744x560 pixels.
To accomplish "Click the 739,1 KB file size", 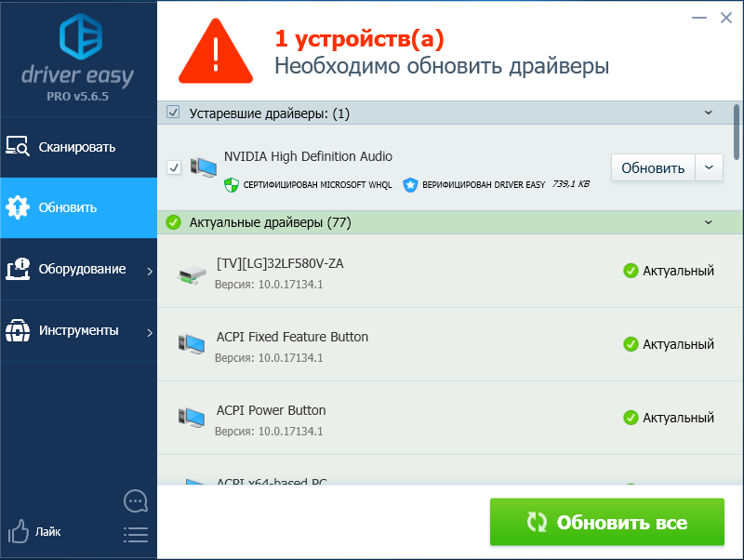I will tap(571, 184).
